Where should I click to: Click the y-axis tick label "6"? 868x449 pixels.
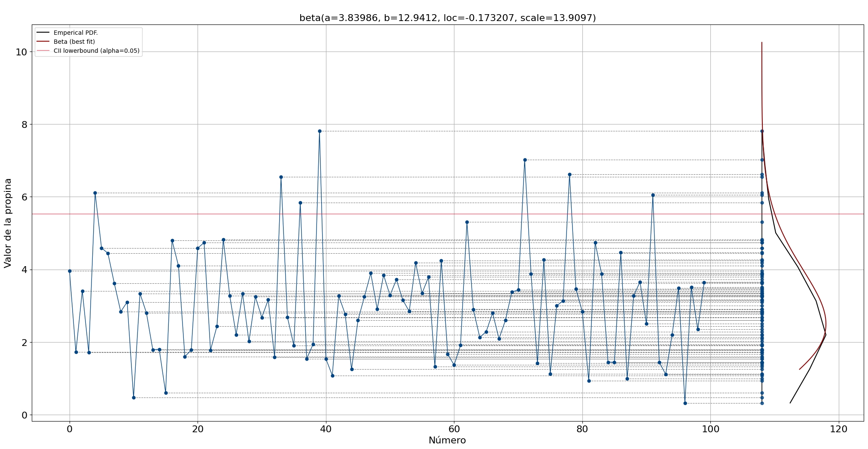24,197
